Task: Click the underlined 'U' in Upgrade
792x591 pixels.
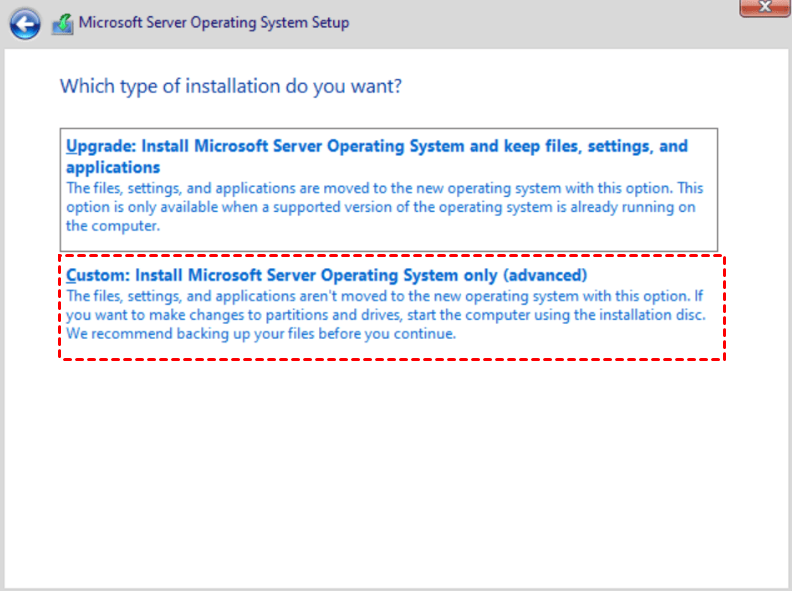Action: [x=72, y=146]
